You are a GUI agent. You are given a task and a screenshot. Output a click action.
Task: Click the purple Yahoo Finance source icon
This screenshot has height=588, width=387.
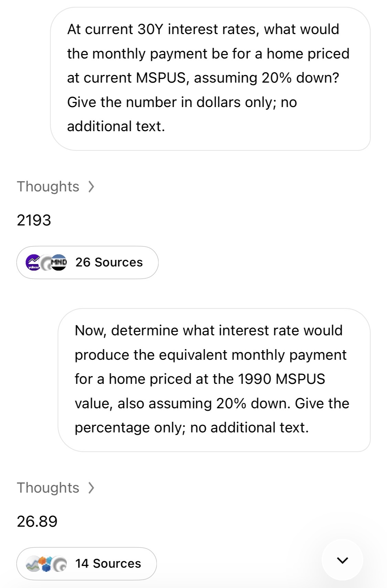tap(33, 262)
